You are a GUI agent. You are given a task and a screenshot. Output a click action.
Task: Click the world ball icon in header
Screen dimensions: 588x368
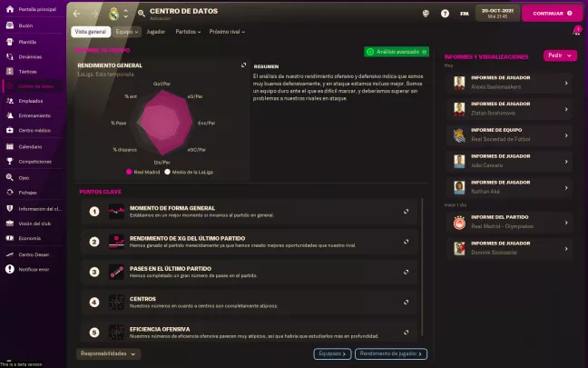[426, 14]
